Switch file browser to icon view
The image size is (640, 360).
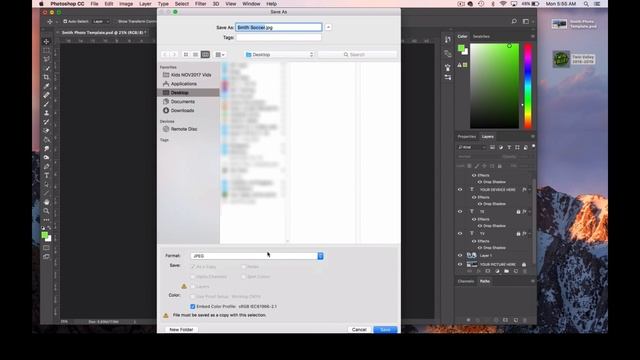(186, 54)
